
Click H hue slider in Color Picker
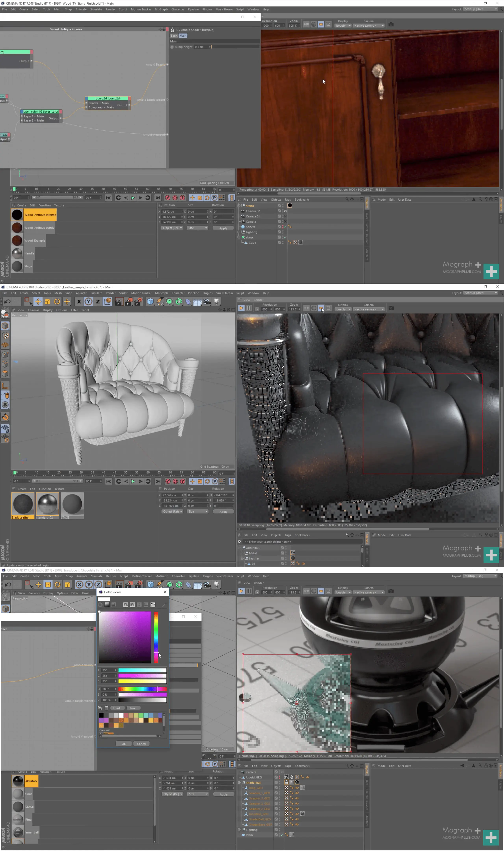[x=143, y=689]
